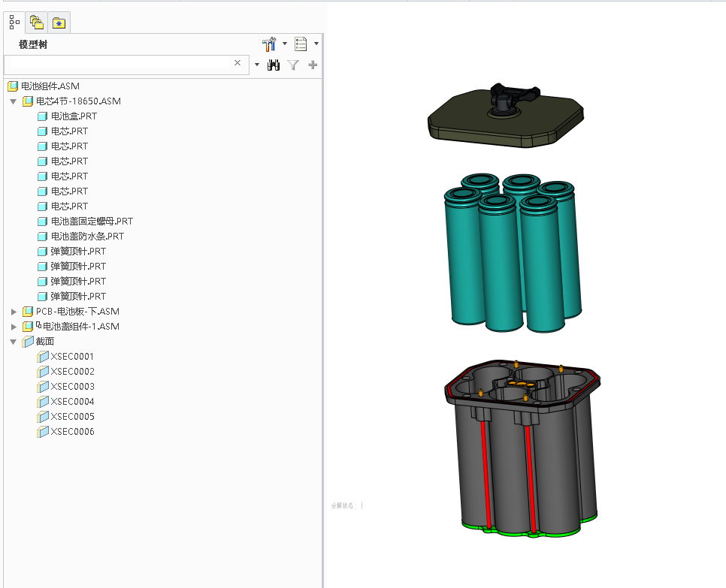This screenshot has width=726, height=588.
Task: Select cross-section XSEC0005
Action: point(72,416)
